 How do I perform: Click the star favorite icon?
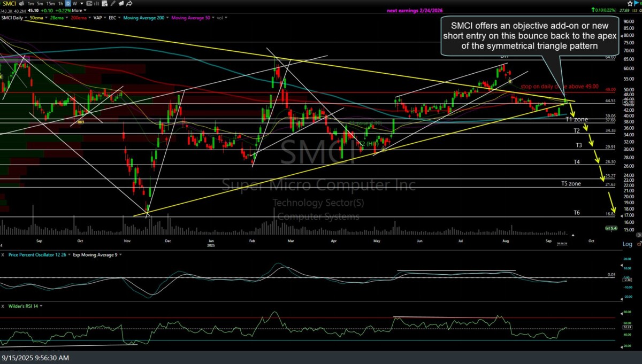(x=630, y=3)
